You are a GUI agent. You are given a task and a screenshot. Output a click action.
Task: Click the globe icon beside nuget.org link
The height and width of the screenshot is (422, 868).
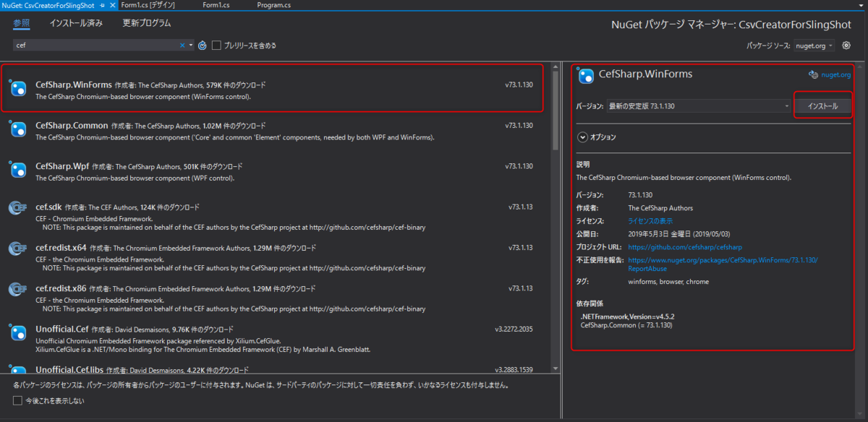(813, 74)
